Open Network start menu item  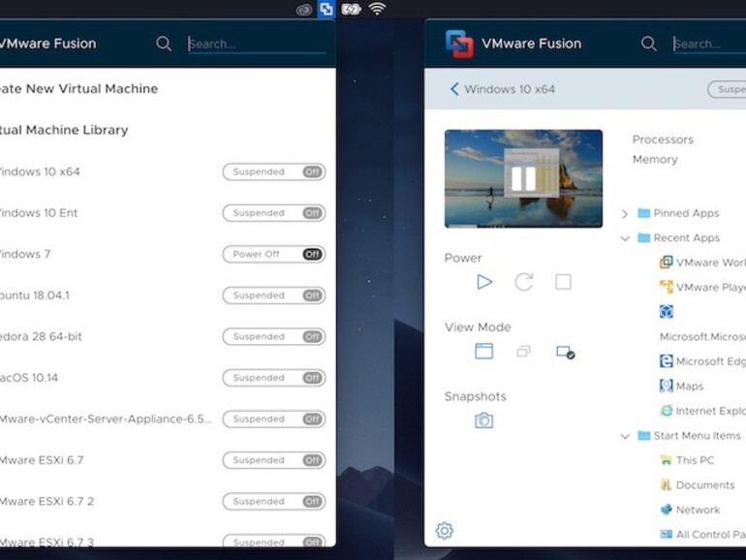click(x=690, y=510)
